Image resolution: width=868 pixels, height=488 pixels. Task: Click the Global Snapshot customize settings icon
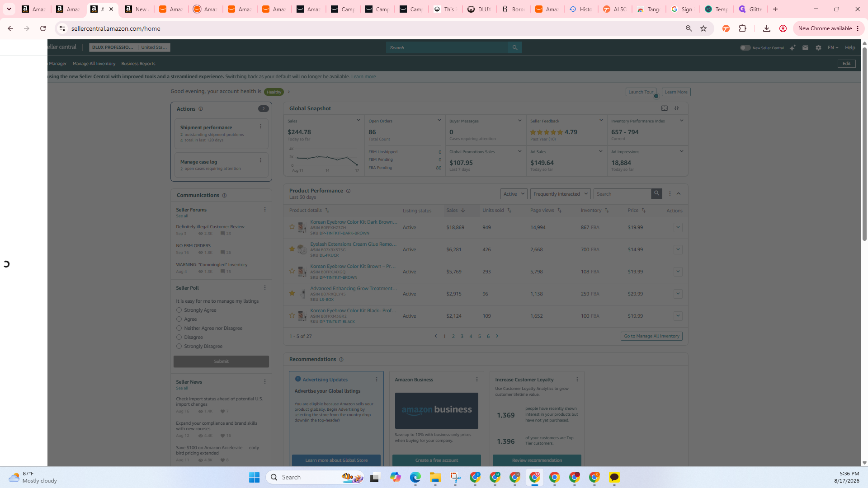point(677,108)
